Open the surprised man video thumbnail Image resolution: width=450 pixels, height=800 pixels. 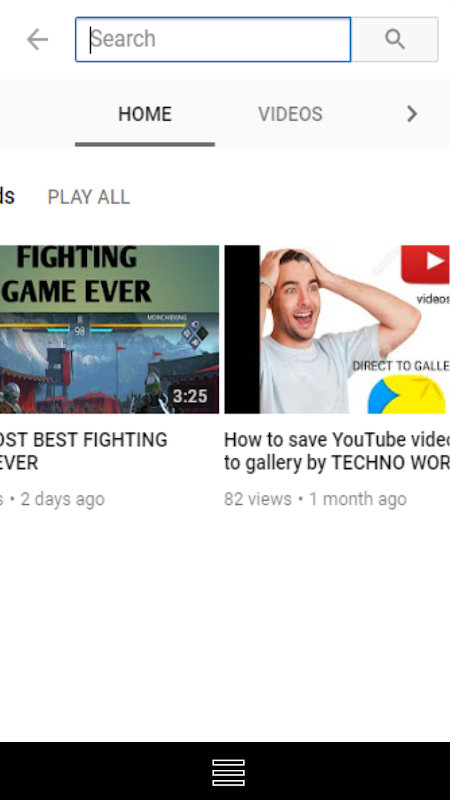tap(337, 329)
